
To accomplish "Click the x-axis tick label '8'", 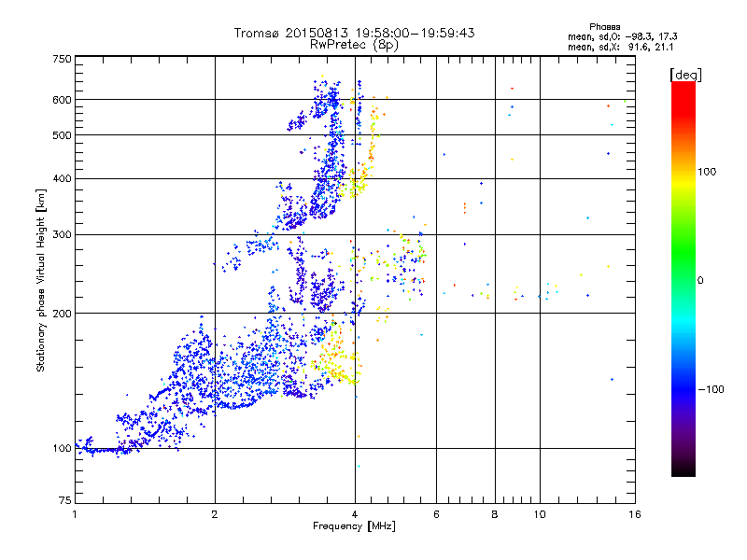I will [495, 514].
